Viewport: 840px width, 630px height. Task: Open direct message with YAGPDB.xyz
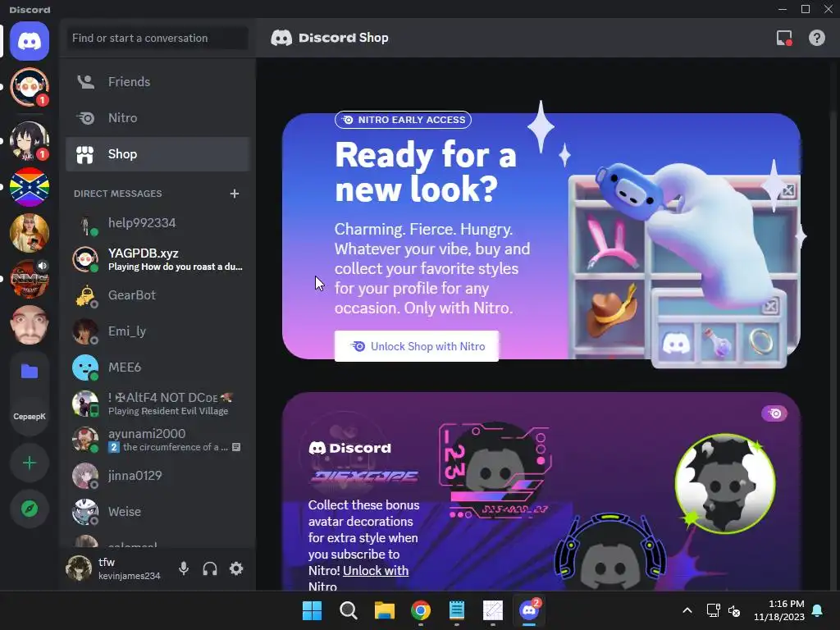157,259
